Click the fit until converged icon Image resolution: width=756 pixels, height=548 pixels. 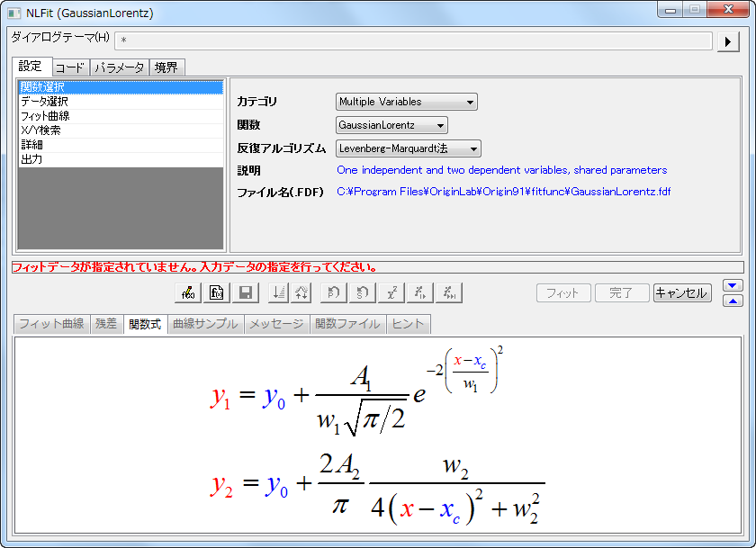coord(449,292)
